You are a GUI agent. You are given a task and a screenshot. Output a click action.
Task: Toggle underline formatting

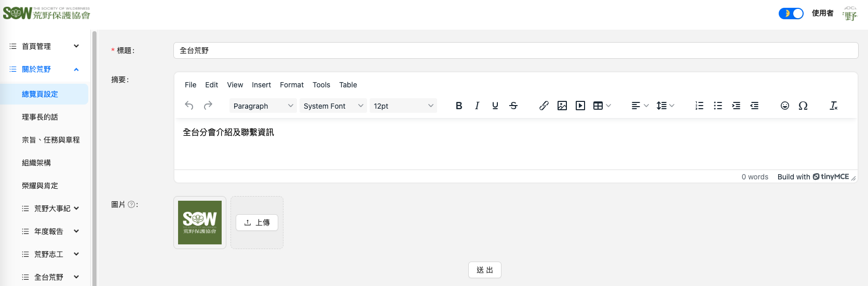495,106
